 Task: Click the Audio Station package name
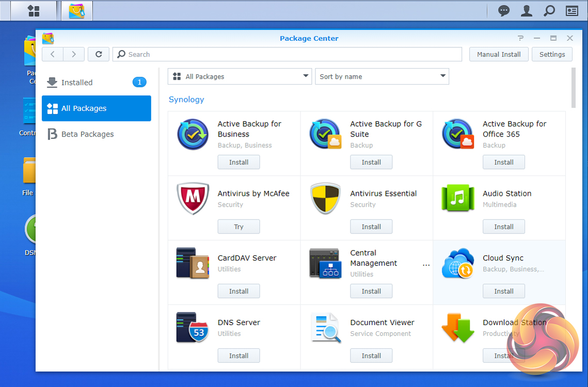(x=507, y=193)
